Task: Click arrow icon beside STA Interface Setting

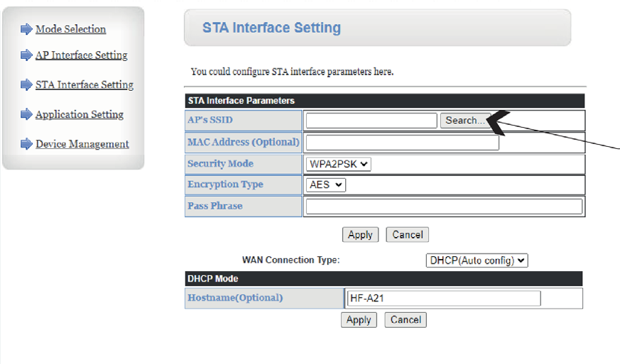Action: pos(26,85)
